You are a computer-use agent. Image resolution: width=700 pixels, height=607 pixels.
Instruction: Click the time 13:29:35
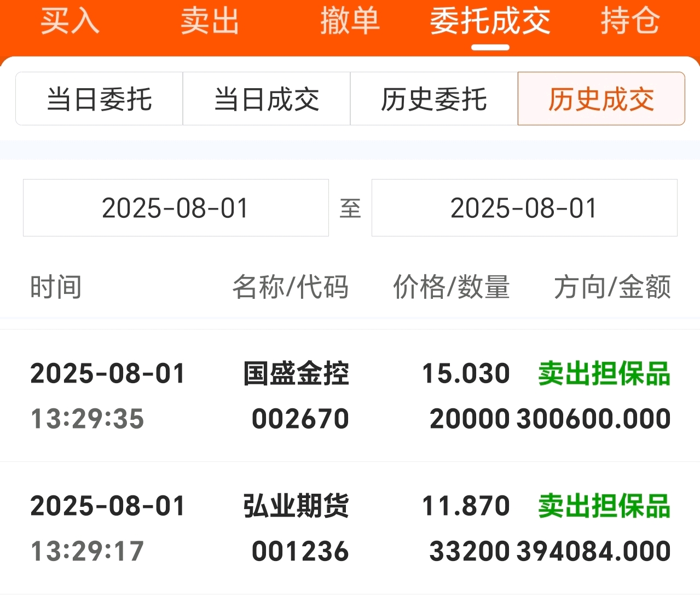point(87,419)
